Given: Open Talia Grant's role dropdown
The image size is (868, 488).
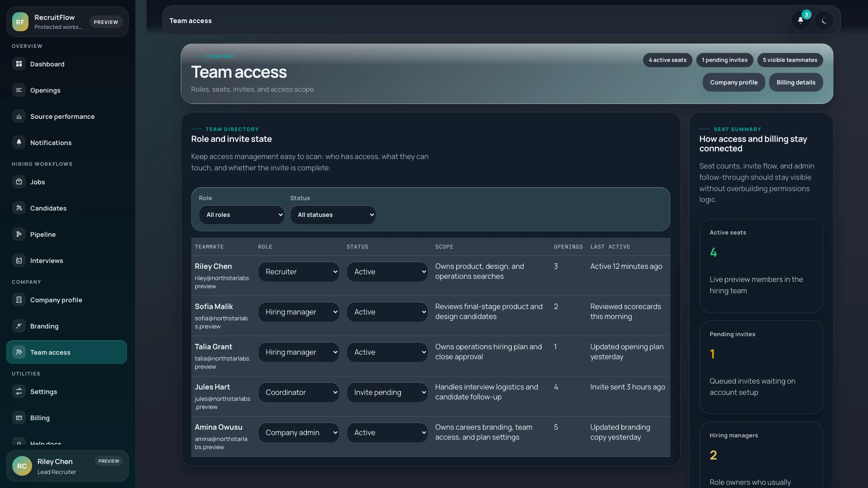Looking at the screenshot, I should coord(299,352).
